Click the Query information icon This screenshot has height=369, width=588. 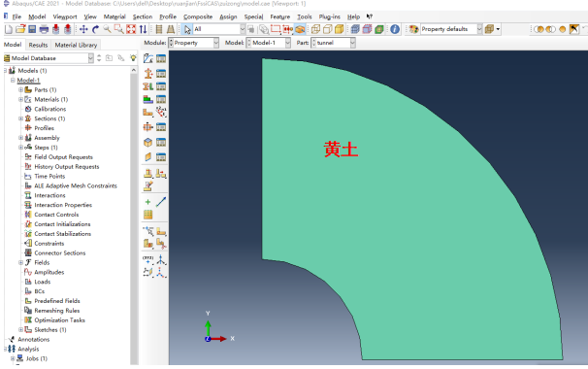tap(395, 29)
